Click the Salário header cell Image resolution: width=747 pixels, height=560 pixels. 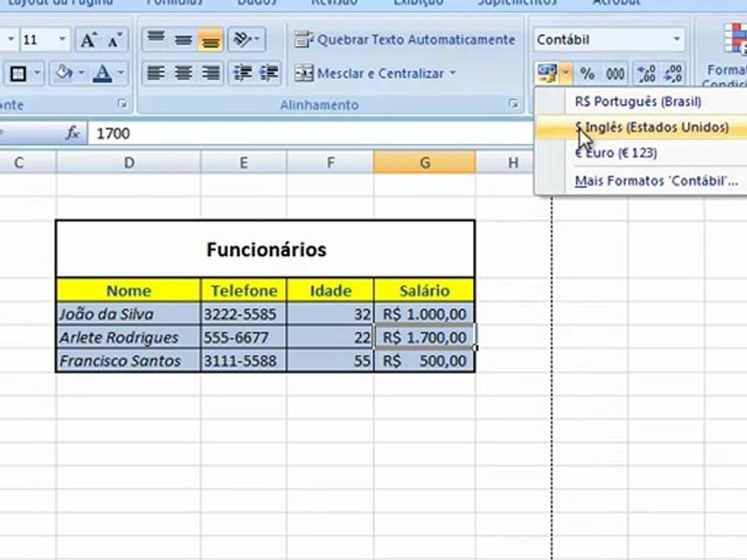pyautogui.click(x=425, y=290)
